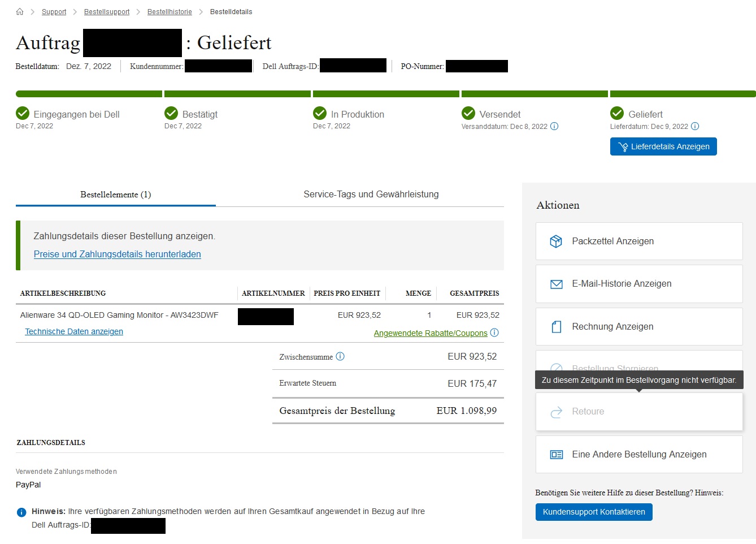Click the In Produktion checkmark icon
756x544 pixels.
320,113
